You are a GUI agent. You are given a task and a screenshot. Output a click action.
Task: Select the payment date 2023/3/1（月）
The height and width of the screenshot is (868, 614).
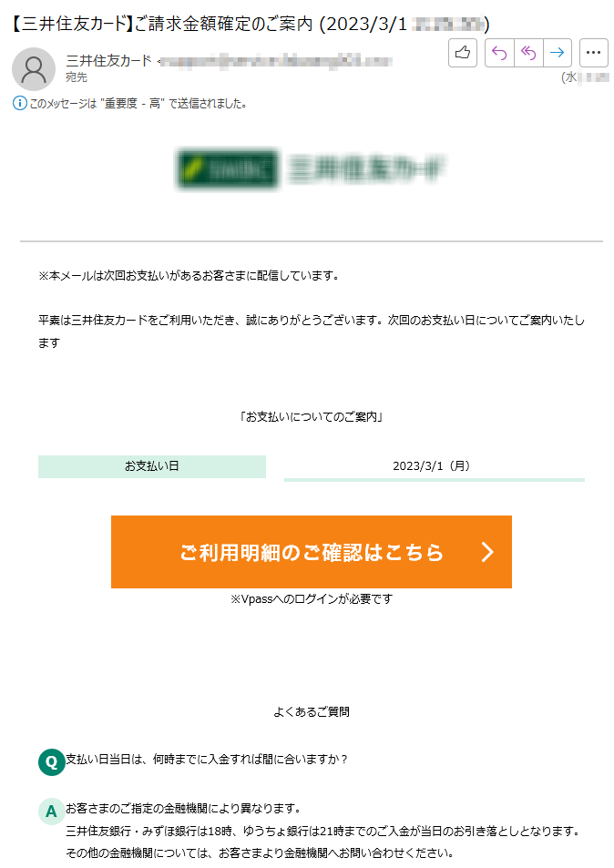click(x=431, y=466)
